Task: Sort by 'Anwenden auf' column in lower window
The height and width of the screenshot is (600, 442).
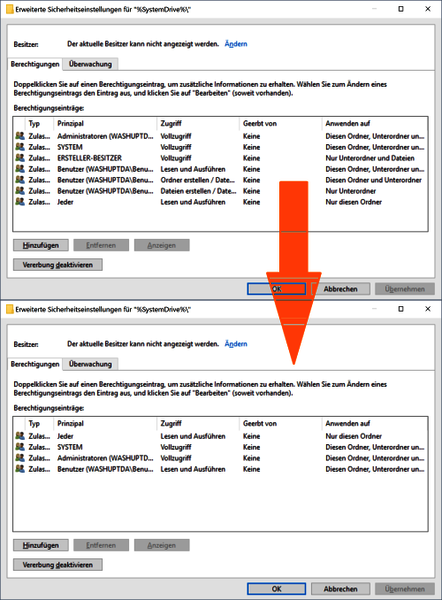Action: pos(374,424)
